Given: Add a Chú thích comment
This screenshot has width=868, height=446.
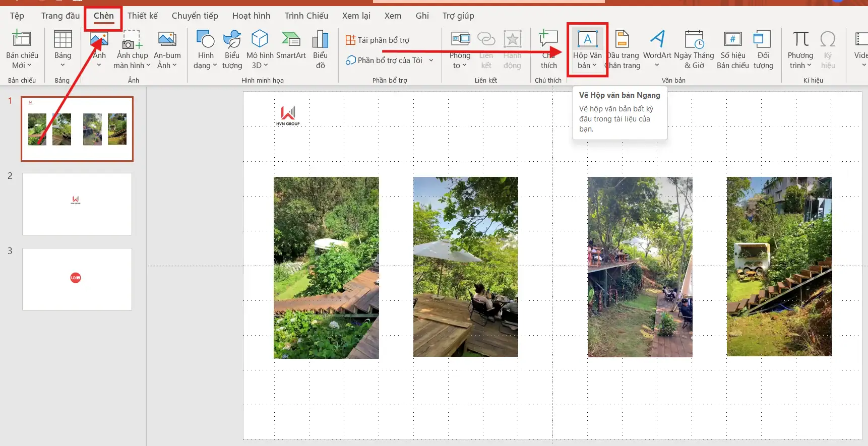Looking at the screenshot, I should 548,49.
